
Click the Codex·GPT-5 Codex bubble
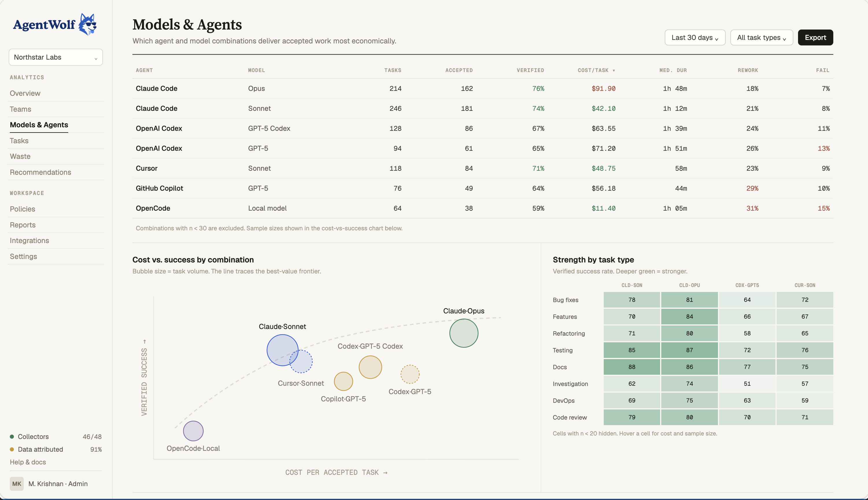point(370,367)
